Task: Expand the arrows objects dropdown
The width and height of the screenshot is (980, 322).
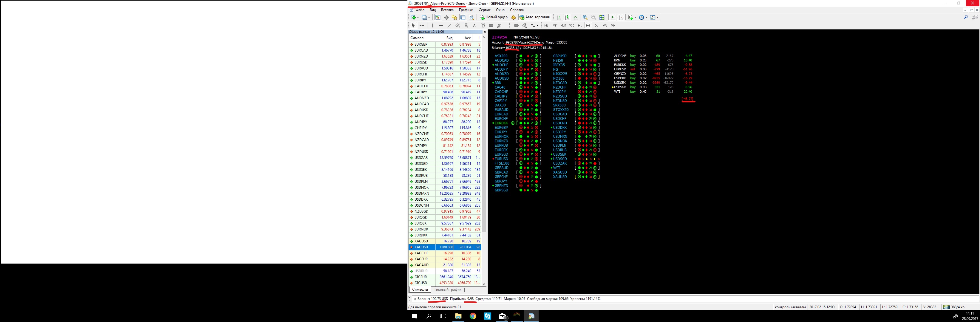Action: (537, 25)
